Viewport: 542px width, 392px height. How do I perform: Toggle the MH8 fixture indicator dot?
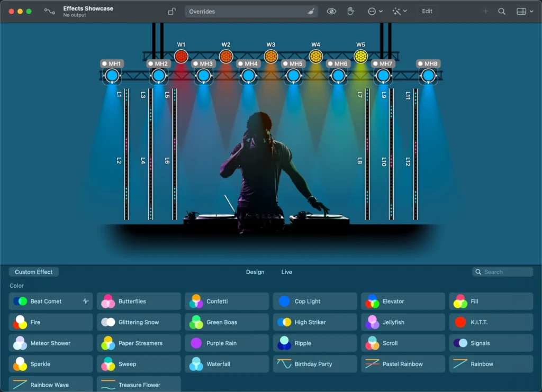coord(421,64)
